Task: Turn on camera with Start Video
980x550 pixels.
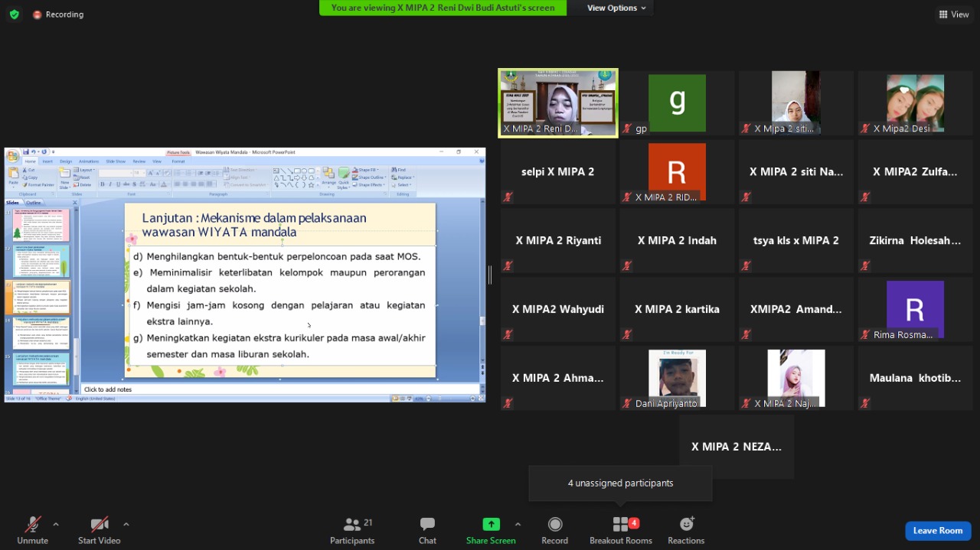Action: click(100, 525)
